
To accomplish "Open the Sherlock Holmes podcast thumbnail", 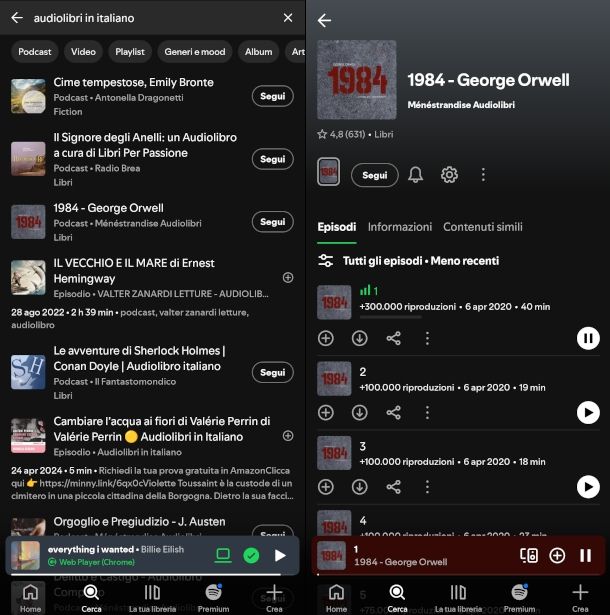I will pyautogui.click(x=28, y=372).
